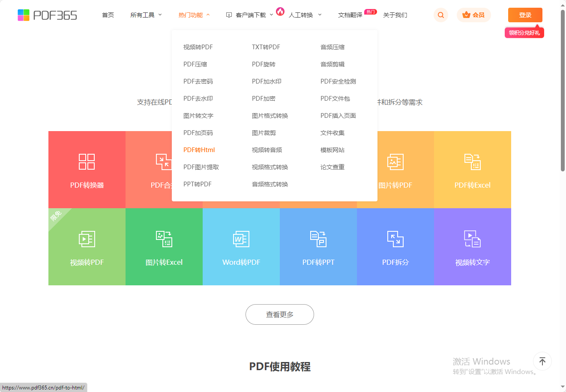Image resolution: width=566 pixels, height=392 pixels.
Task: Expand the 所有工具 dropdown
Action: pos(146,15)
